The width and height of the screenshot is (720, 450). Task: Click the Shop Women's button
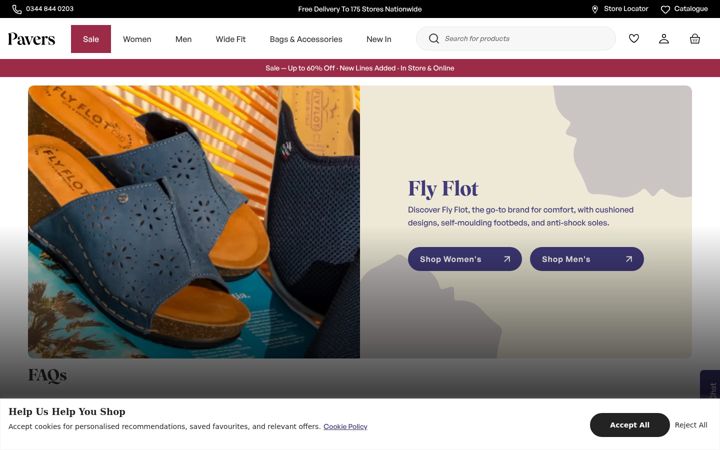[x=465, y=259]
